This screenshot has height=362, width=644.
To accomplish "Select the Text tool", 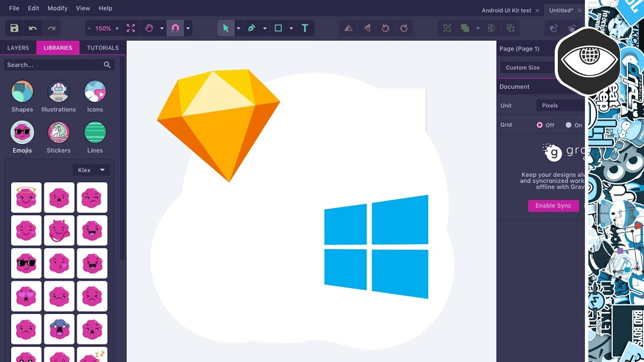I will pos(305,28).
